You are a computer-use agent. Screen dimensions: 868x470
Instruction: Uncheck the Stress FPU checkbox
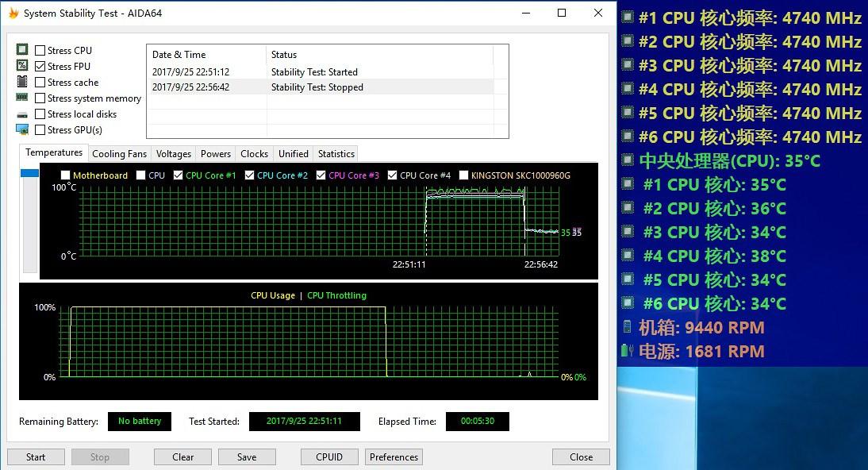click(x=40, y=66)
